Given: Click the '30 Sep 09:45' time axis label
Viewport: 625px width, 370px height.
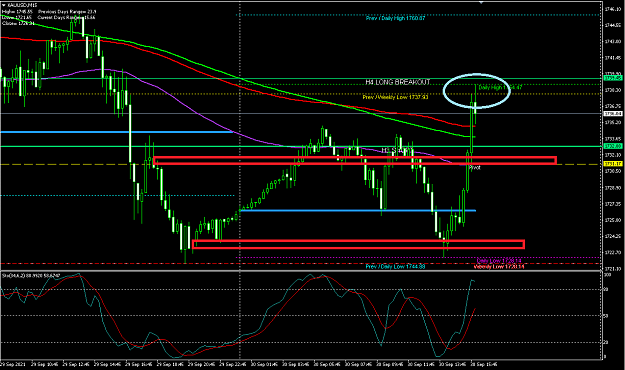Looking at the screenshot, I should [x=389, y=364].
